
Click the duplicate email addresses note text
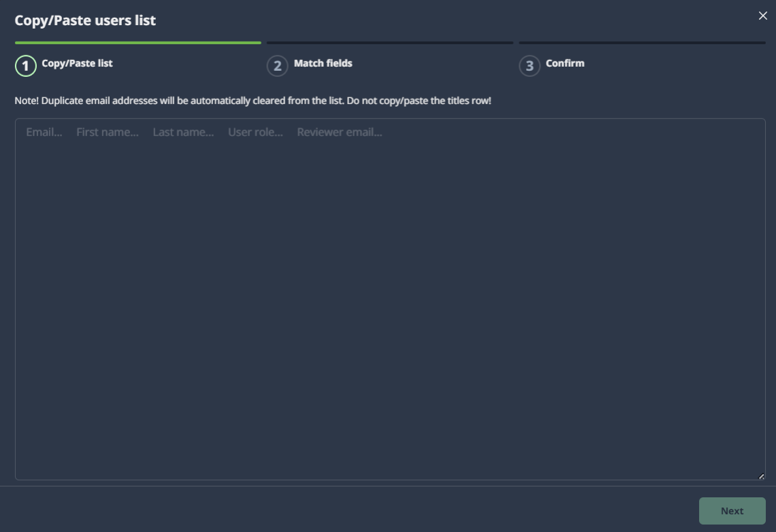[x=253, y=101]
